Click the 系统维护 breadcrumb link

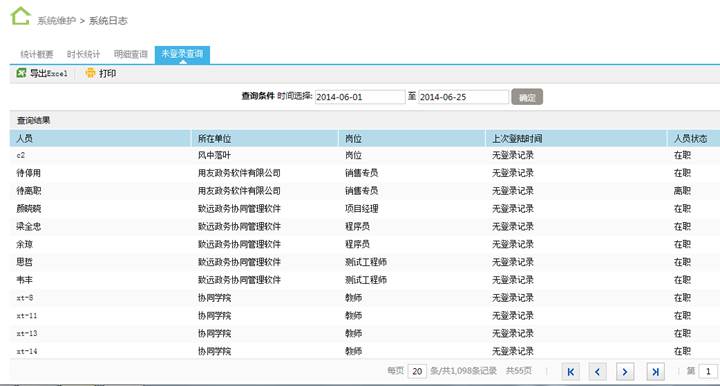click(56, 21)
